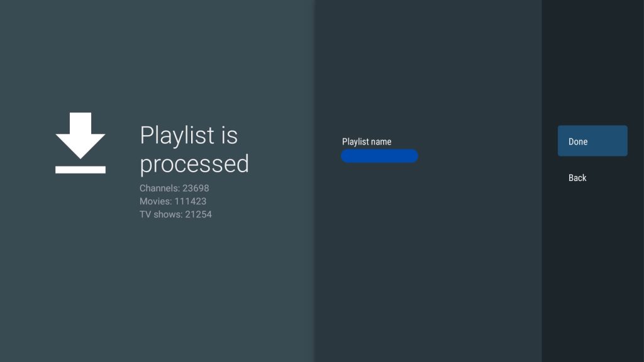644x362 pixels.
Task: Click the Movies: 111423 line
Action: click(x=173, y=201)
